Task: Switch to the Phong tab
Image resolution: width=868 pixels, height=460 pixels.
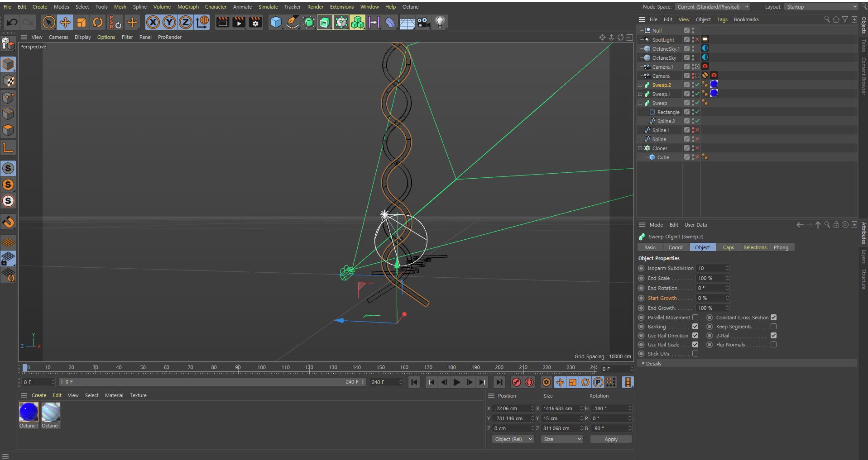Action: click(x=781, y=247)
